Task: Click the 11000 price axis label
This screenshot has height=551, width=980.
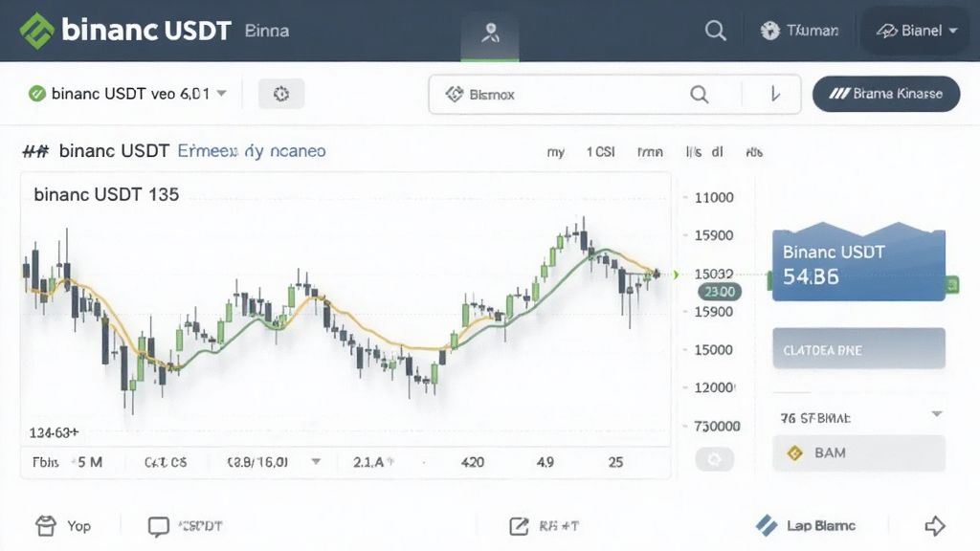Action: coord(714,197)
